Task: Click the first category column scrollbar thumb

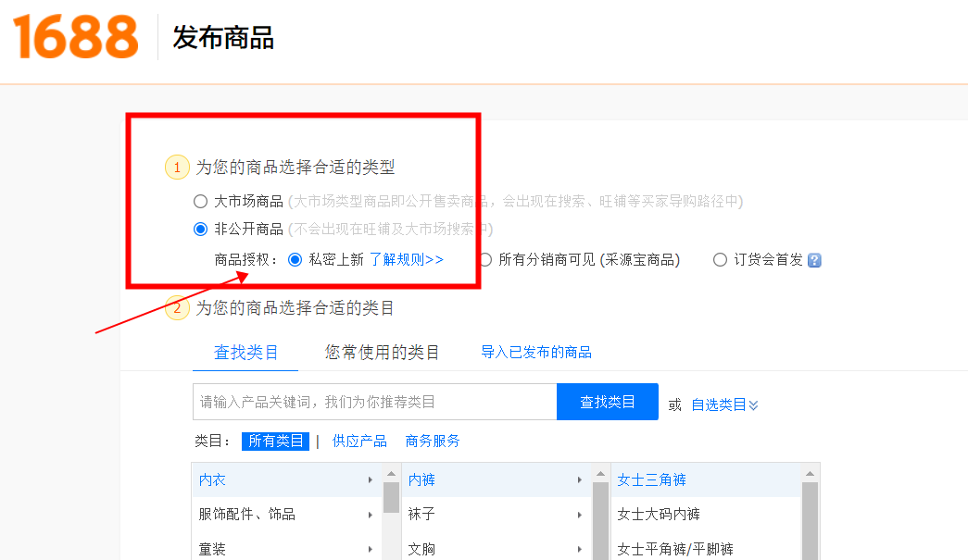Action: tap(392, 498)
